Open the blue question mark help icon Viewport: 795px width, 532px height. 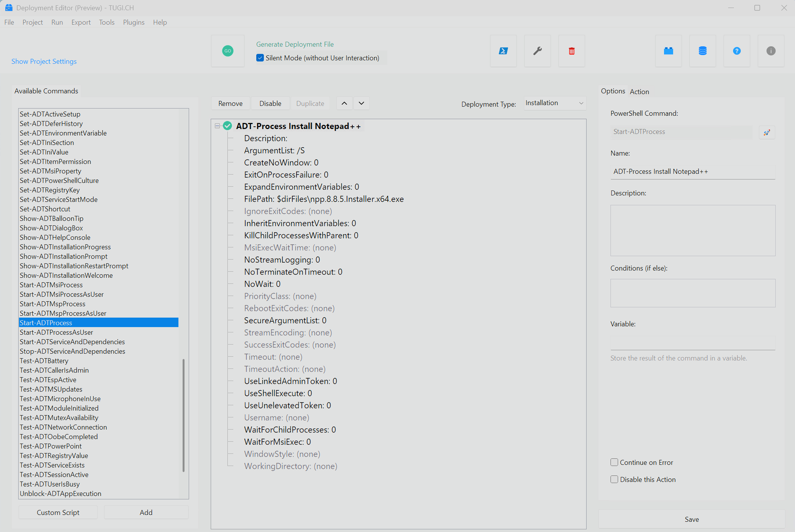(737, 51)
